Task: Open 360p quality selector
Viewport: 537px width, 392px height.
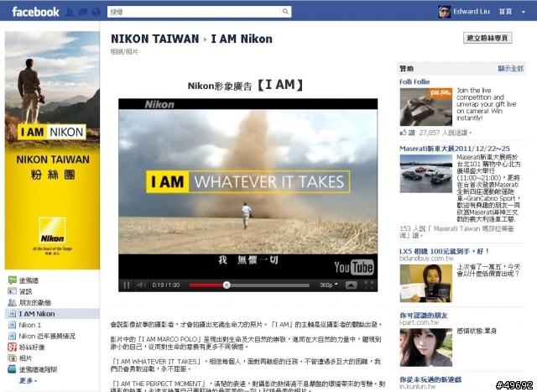Action: tap(328, 285)
